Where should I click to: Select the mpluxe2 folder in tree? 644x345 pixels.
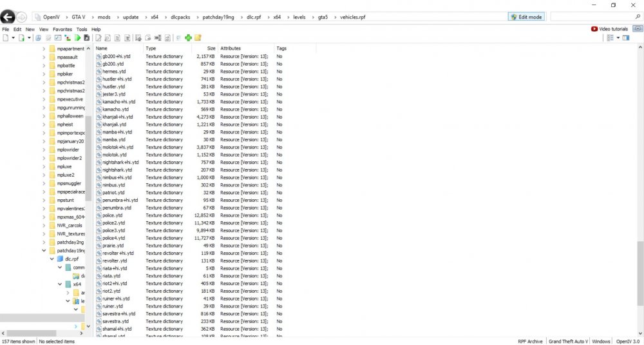[66, 175]
